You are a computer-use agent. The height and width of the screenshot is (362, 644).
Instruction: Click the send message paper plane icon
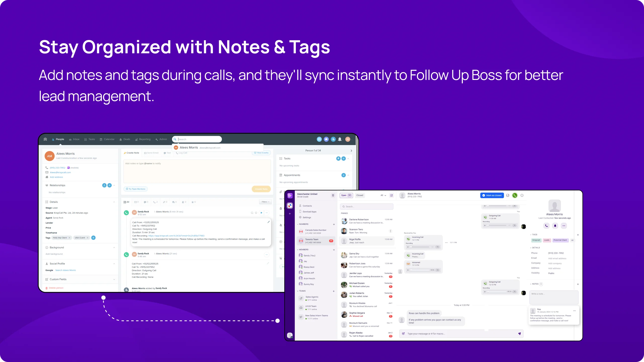(x=519, y=334)
